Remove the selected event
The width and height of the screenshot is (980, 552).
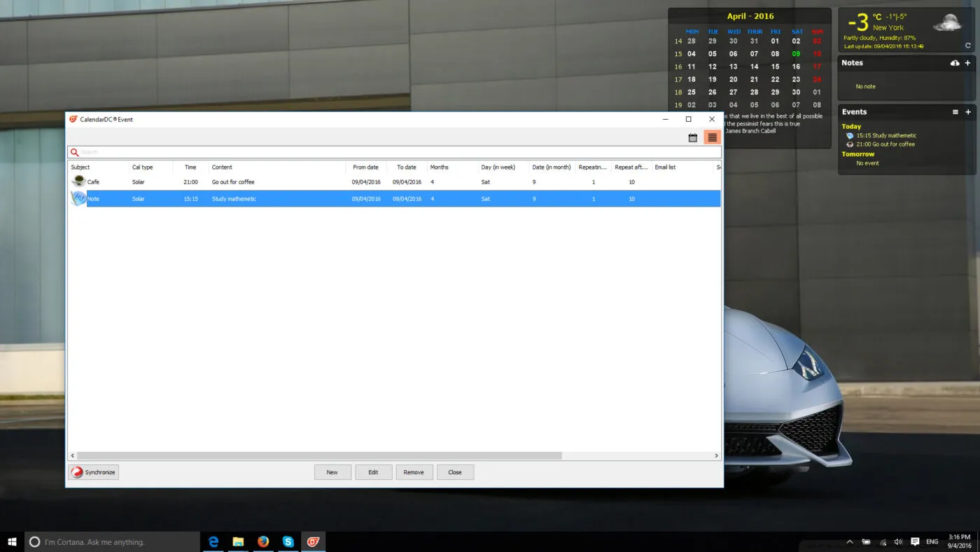click(414, 472)
